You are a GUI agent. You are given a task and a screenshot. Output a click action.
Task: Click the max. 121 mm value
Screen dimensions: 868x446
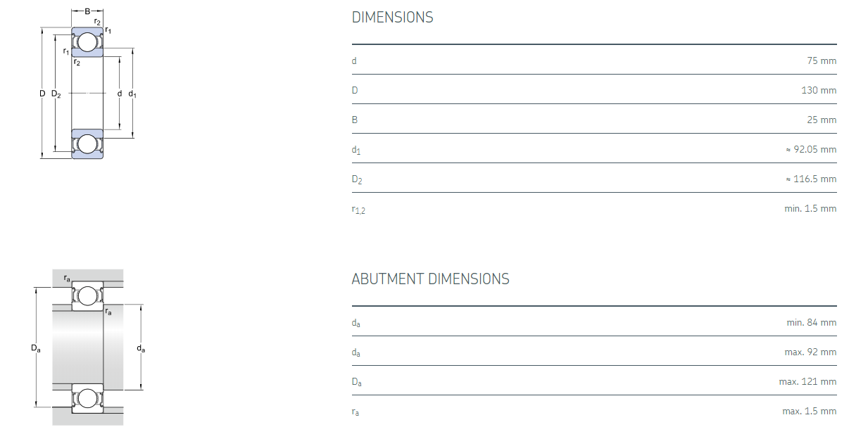point(807,382)
